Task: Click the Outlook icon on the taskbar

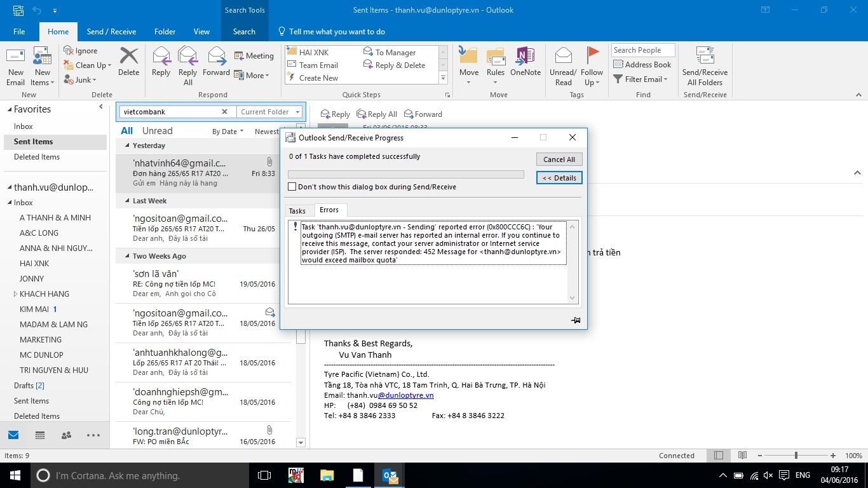Action: (389, 475)
